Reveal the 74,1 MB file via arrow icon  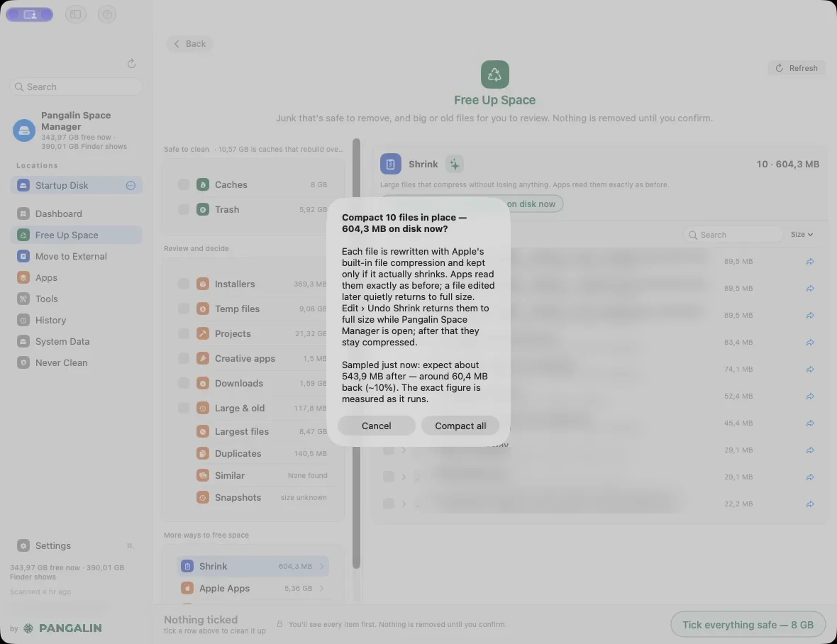coord(810,370)
